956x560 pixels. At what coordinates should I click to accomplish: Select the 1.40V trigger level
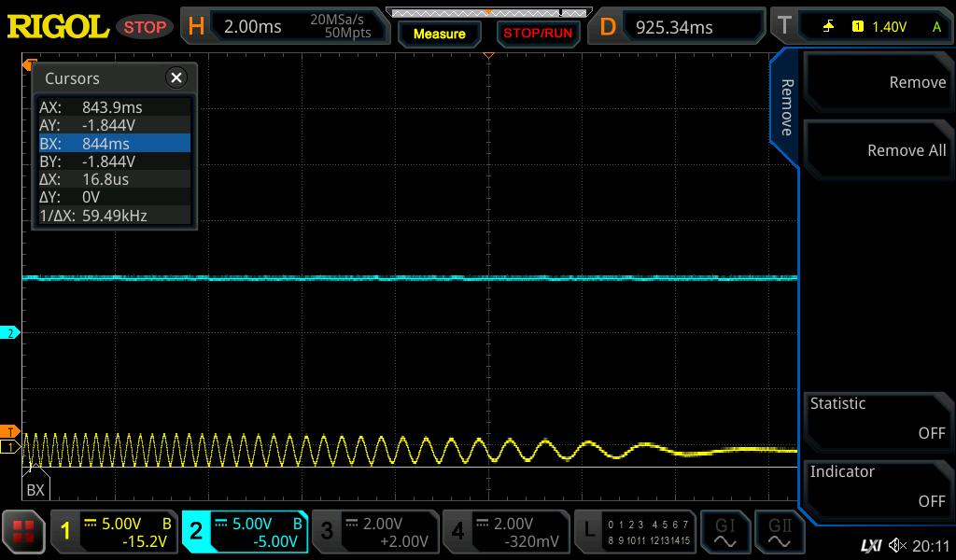point(889,27)
